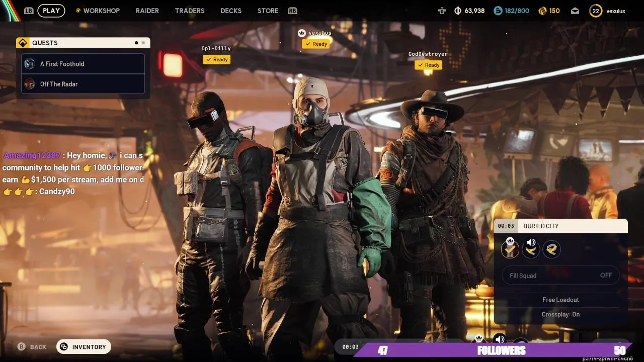Select the Cpl-Dilly player name
This screenshot has height=362, width=644.
click(x=216, y=49)
